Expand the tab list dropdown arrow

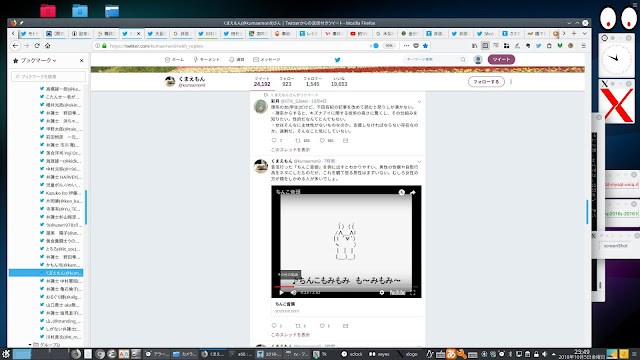[x=584, y=33]
